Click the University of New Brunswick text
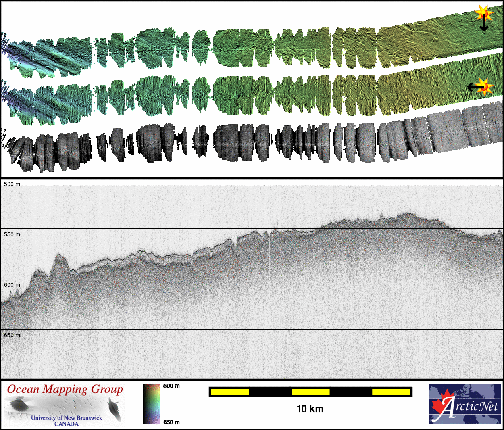Viewport: 504px width, 430px height. [67, 418]
